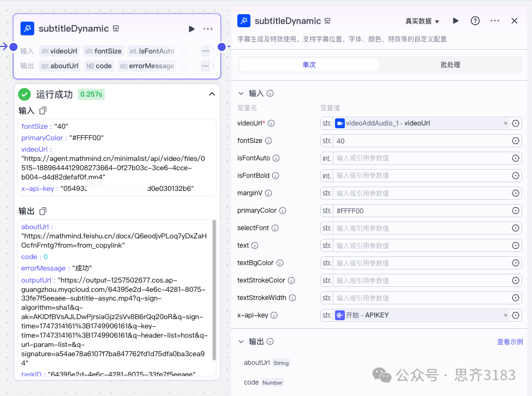Show info tooltip for the 输出 section
The width and height of the screenshot is (532, 396).
tap(270, 341)
